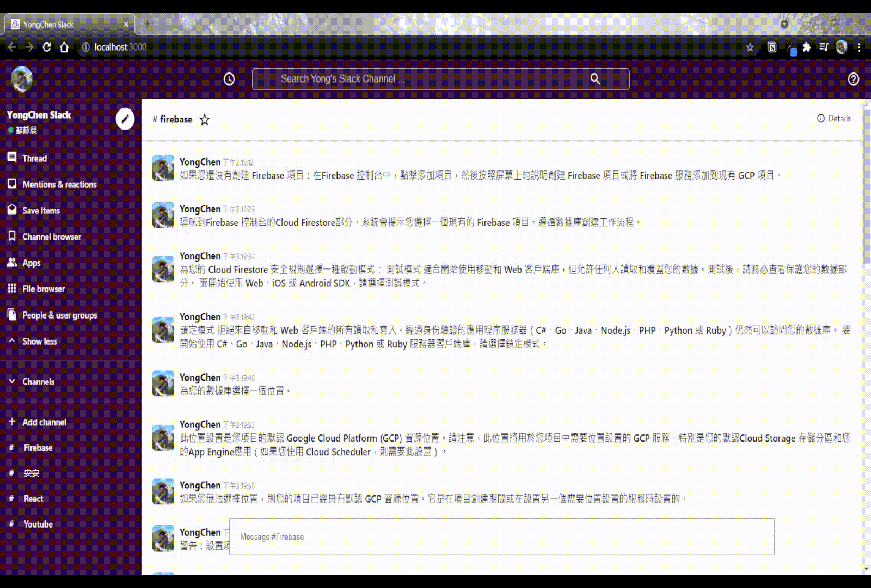Open the browser profile avatar
This screenshot has height=588, width=871.
pyautogui.click(x=842, y=47)
